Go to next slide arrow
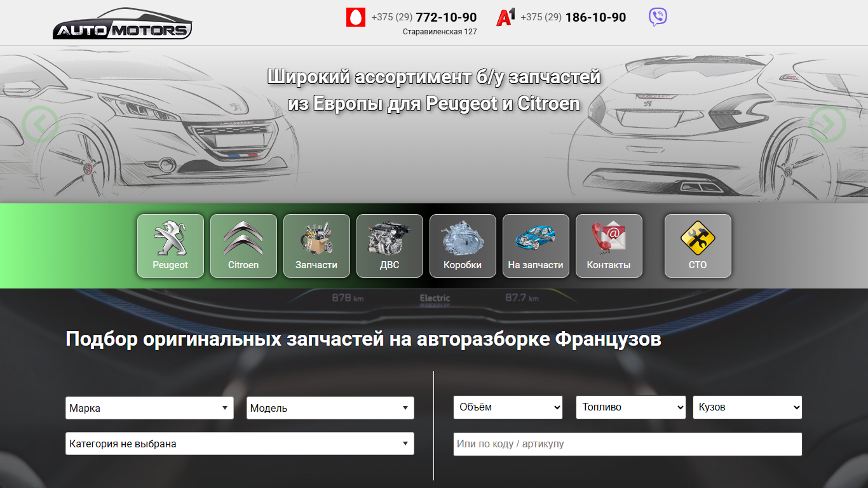This screenshot has width=868, height=488. [x=827, y=124]
